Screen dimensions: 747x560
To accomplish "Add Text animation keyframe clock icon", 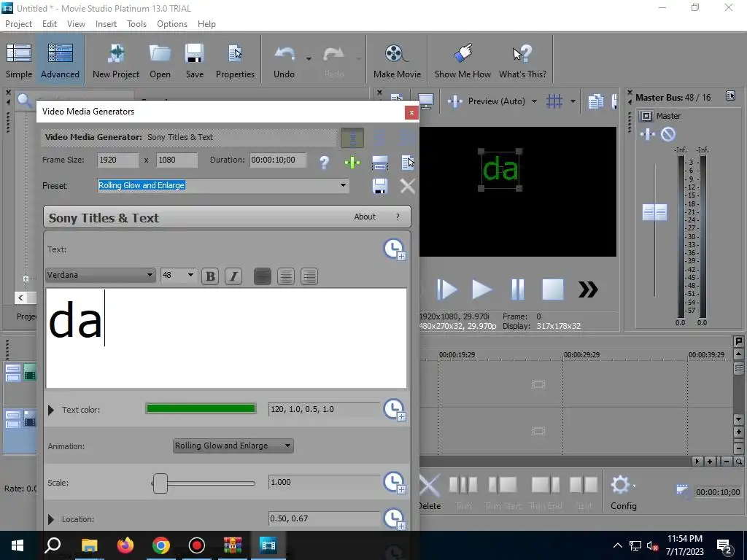I will click(395, 249).
